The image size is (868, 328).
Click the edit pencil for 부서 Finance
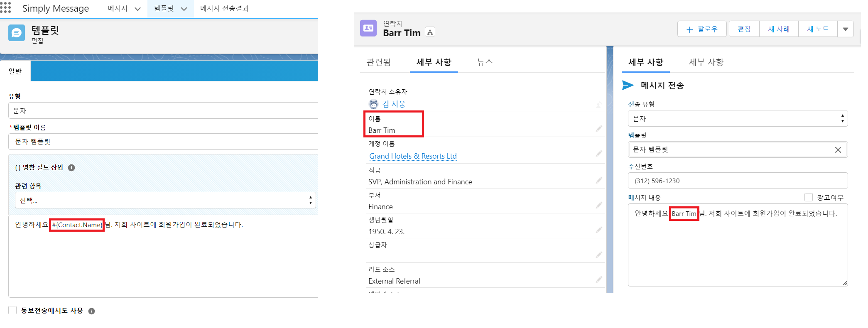point(598,205)
